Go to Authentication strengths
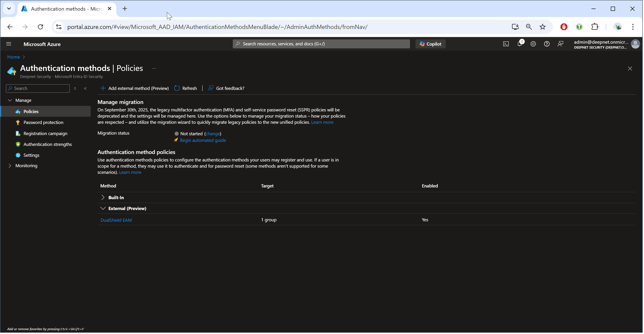The image size is (644, 334). click(x=47, y=144)
